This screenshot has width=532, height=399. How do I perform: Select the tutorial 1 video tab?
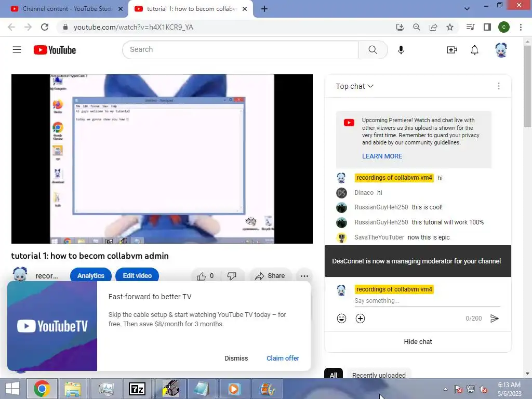click(191, 9)
